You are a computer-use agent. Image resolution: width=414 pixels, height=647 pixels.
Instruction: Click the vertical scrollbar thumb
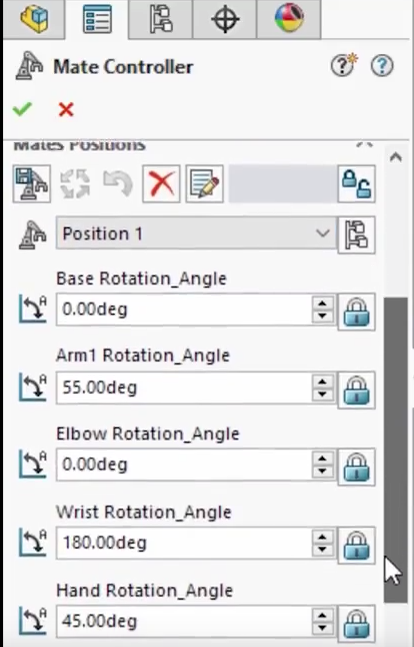[395, 450]
